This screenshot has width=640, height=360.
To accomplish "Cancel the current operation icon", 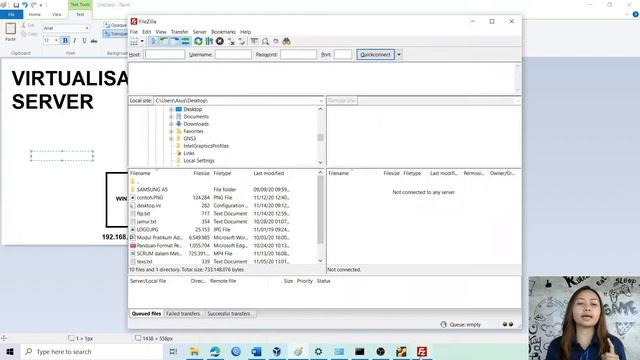I will click(220, 41).
